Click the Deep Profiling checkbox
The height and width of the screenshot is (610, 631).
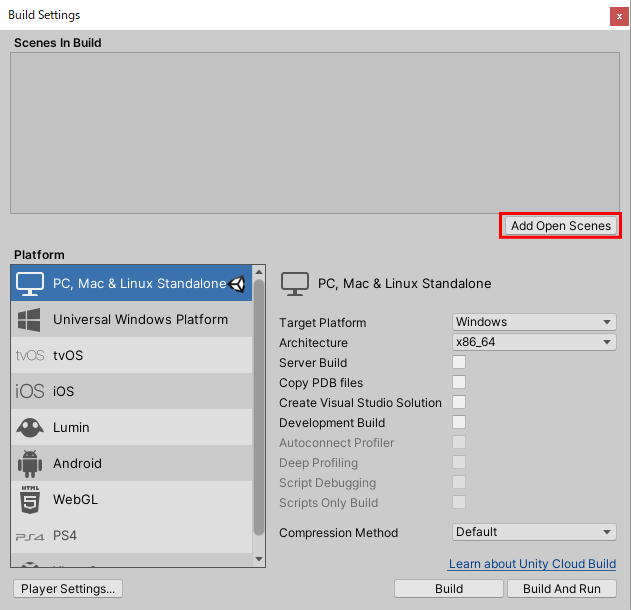[x=459, y=462]
